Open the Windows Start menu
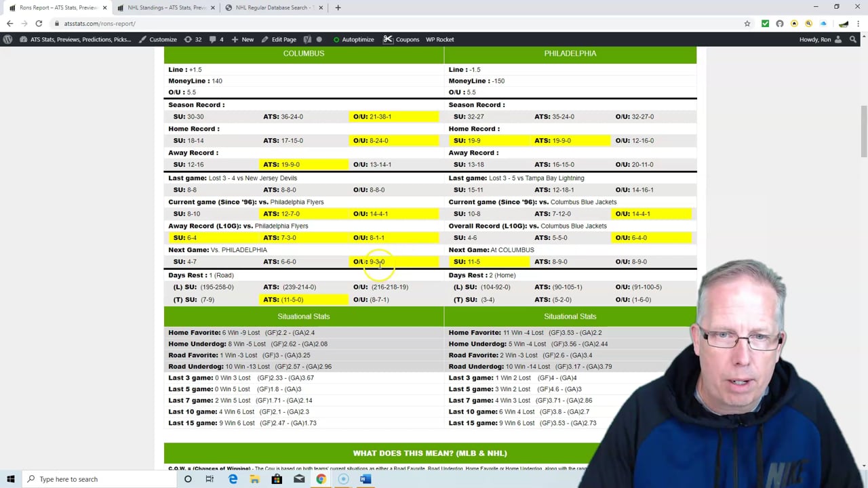This screenshot has width=868, height=488. click(x=10, y=479)
